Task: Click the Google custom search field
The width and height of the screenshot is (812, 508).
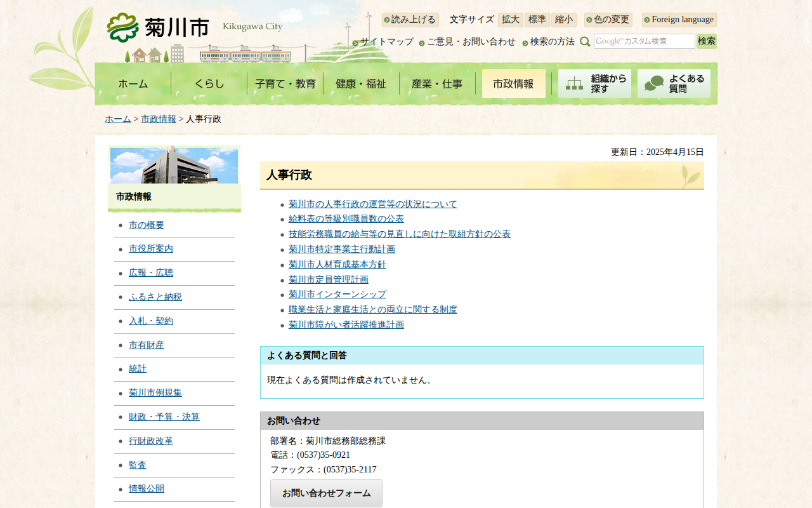Action: click(x=644, y=41)
